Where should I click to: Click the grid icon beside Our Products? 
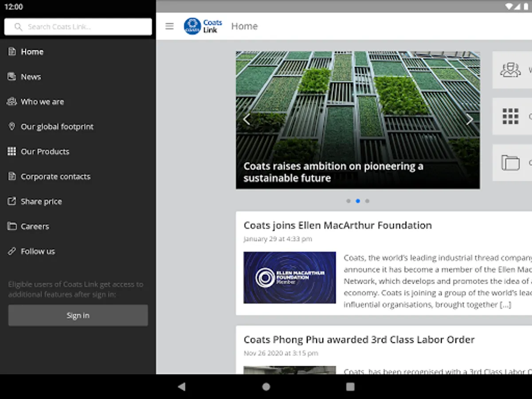click(x=12, y=151)
